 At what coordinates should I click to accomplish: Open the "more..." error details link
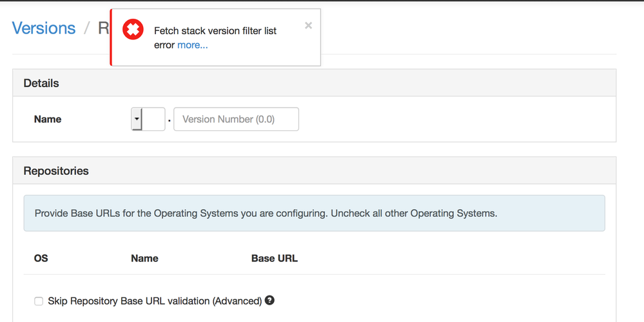(x=193, y=45)
